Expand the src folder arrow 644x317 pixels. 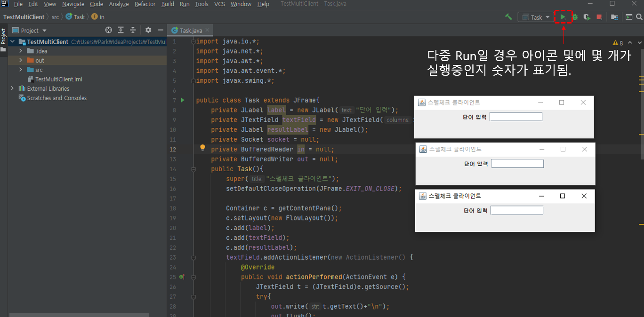click(x=21, y=70)
